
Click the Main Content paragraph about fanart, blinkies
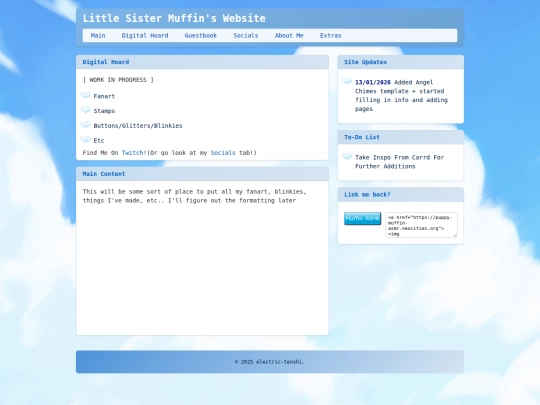click(x=194, y=196)
